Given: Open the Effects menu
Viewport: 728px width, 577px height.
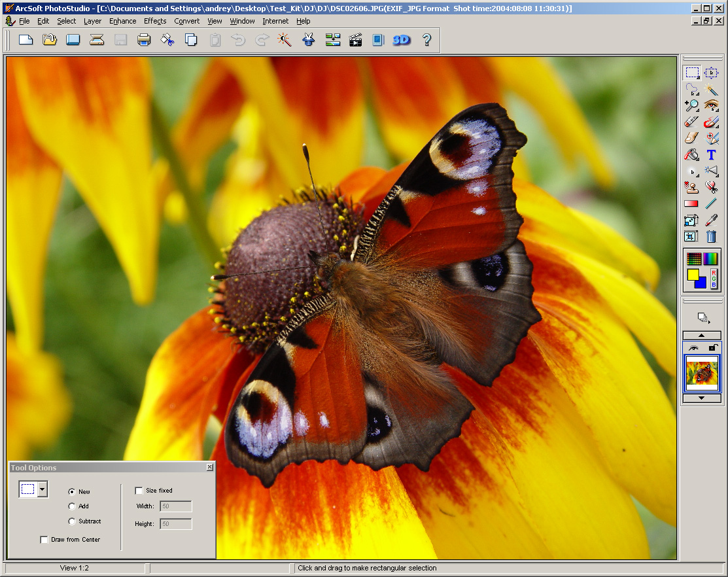Looking at the screenshot, I should click(x=155, y=21).
